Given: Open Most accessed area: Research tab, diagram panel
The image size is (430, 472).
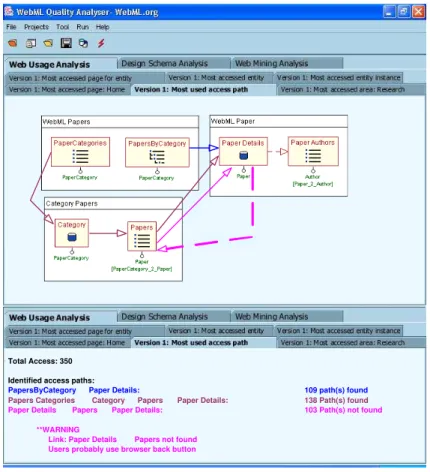Looking at the screenshot, I should coord(351,90).
